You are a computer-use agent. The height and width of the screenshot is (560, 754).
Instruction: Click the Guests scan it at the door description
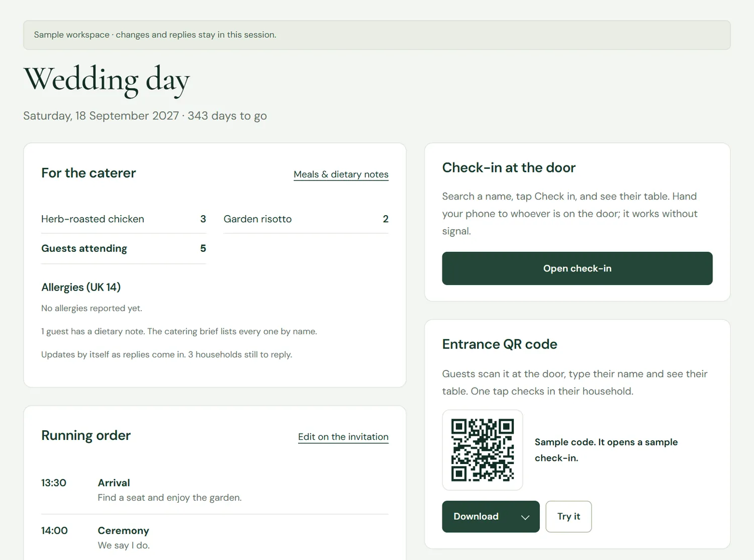coord(575,383)
